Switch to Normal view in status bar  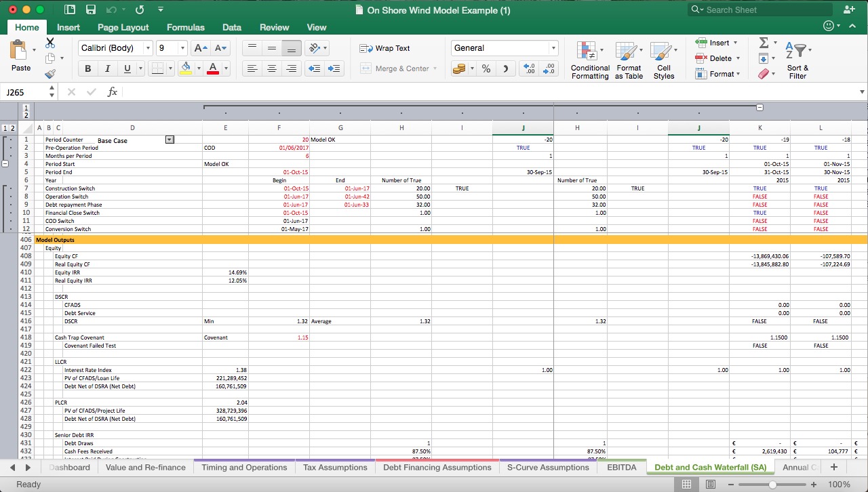click(x=687, y=484)
